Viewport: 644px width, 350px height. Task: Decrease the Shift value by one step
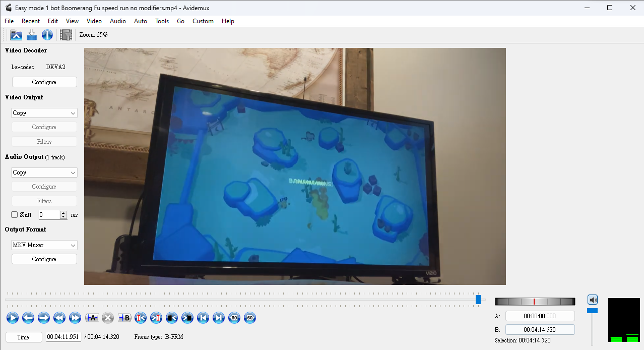63,217
